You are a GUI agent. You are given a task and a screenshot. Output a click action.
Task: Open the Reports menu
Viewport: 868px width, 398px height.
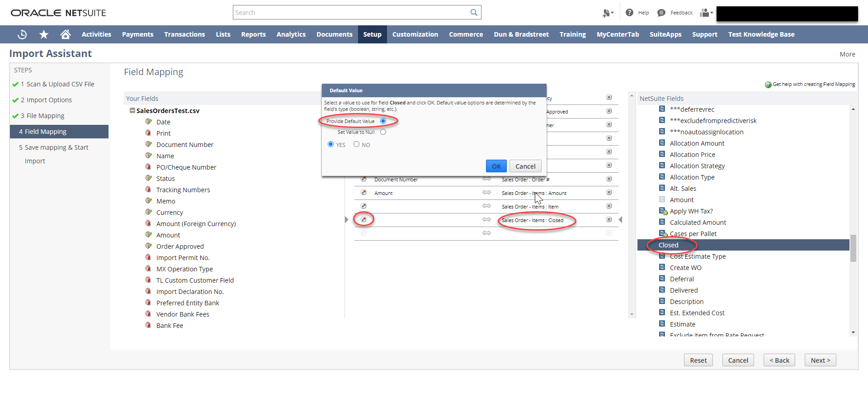(x=254, y=34)
